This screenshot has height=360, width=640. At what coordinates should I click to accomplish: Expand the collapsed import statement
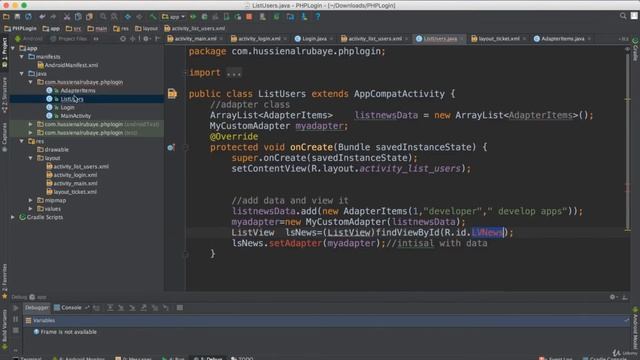234,73
